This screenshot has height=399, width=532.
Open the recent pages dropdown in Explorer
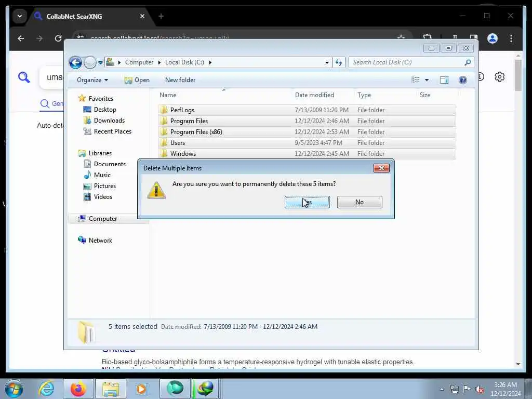click(x=100, y=63)
